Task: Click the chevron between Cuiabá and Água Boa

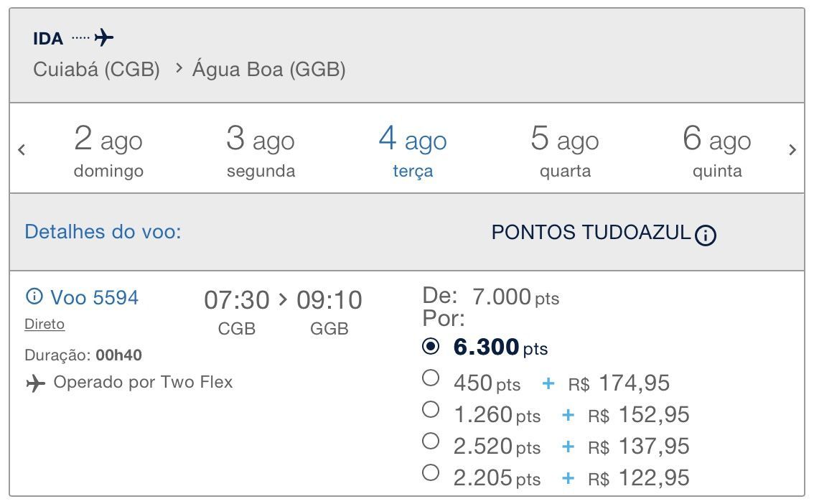Action: click(179, 68)
